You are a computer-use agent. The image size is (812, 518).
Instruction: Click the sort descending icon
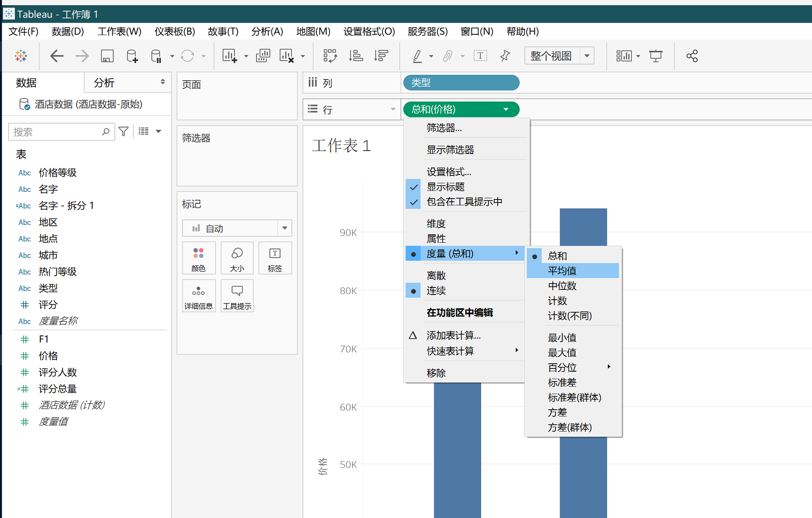click(x=381, y=56)
